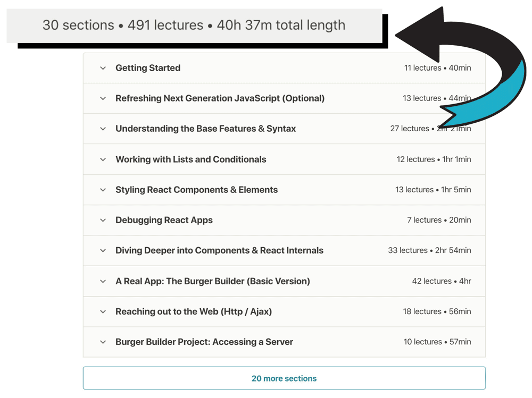Toggle chevron for Styling React Components

pos(103,190)
